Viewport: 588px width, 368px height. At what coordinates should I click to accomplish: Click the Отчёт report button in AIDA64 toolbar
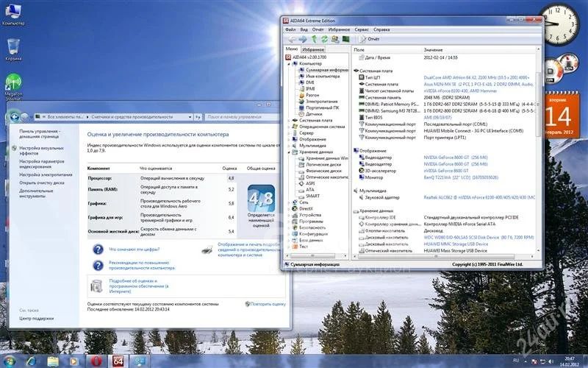click(x=370, y=39)
